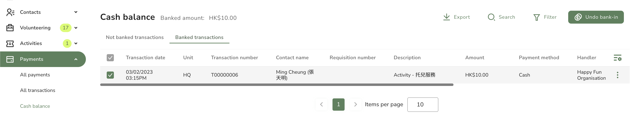644x118 pixels.
Task: Click the Export download icon
Action: coord(447,17)
